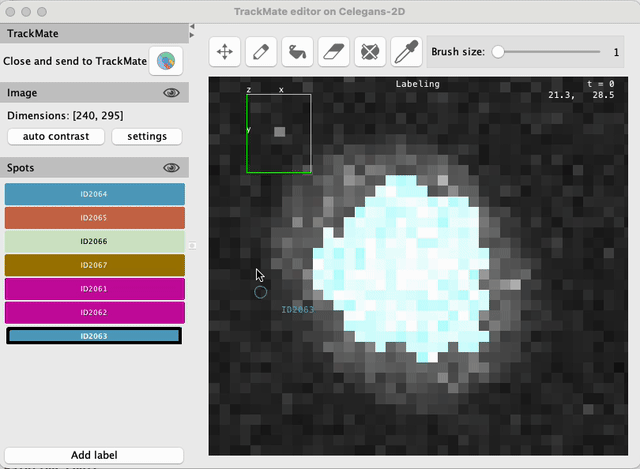Expand the side panel with the right arrow
This screenshot has height=469, width=640.
pyautogui.click(x=192, y=35)
